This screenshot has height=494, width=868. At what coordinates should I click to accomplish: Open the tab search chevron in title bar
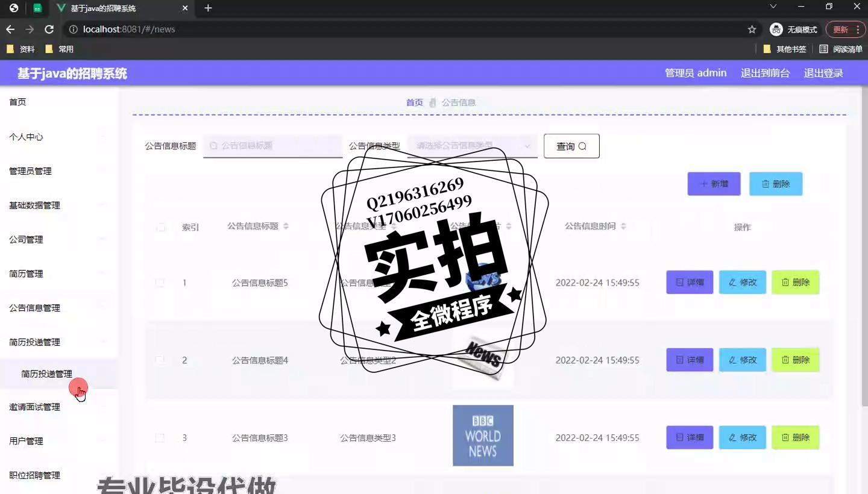773,7
